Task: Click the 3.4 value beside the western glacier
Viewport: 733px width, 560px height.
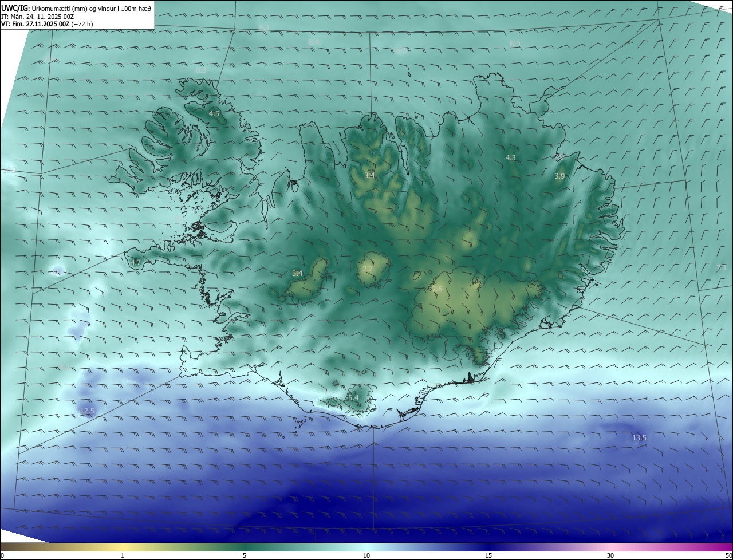Action: 297,273
